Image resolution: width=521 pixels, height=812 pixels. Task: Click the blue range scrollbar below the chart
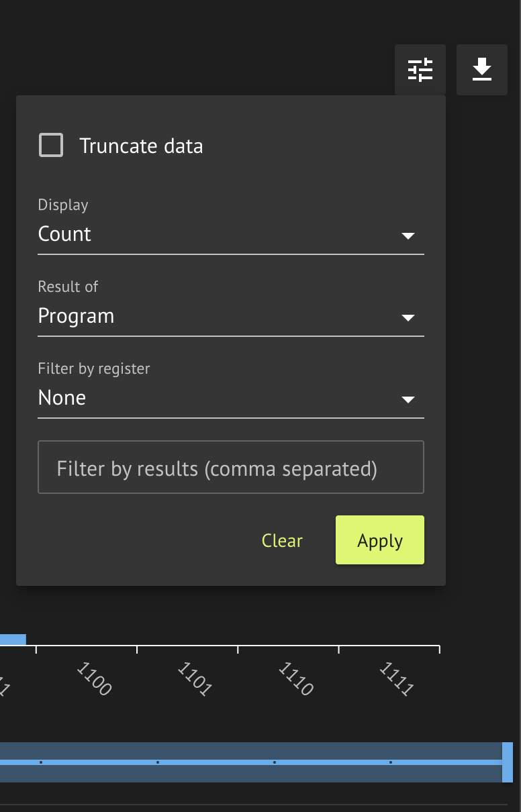click(x=255, y=762)
